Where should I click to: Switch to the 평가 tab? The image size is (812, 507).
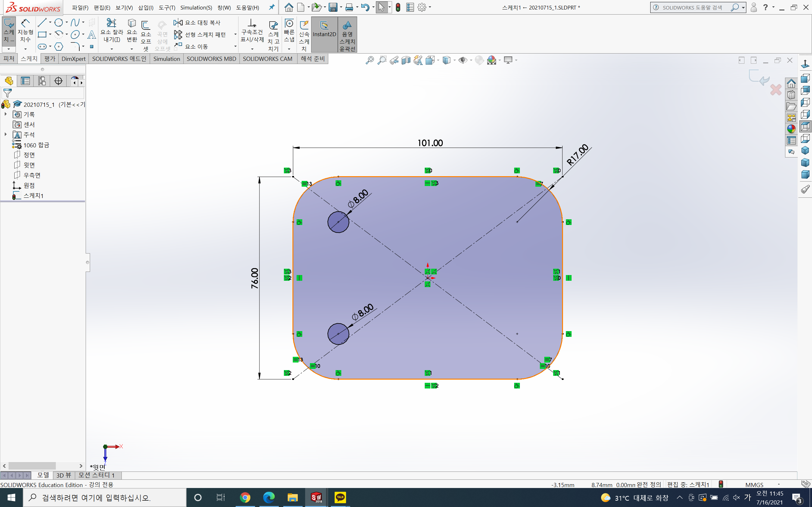pos(50,59)
